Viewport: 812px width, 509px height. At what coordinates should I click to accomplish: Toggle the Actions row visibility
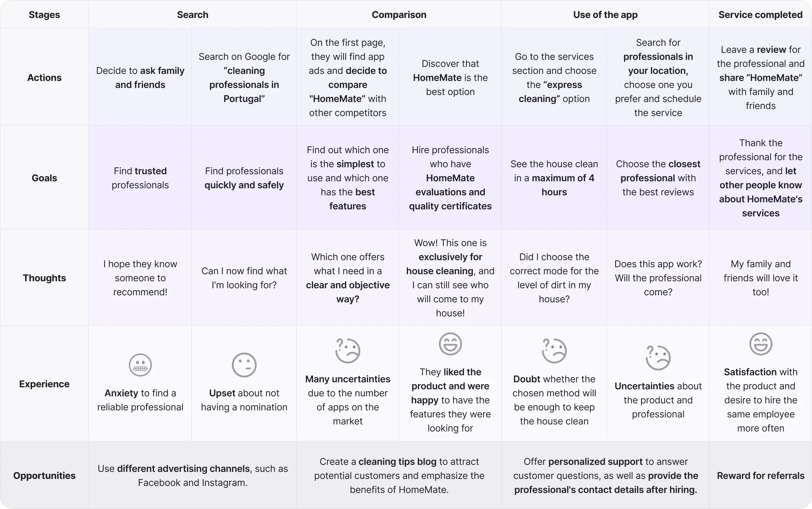[x=44, y=77]
